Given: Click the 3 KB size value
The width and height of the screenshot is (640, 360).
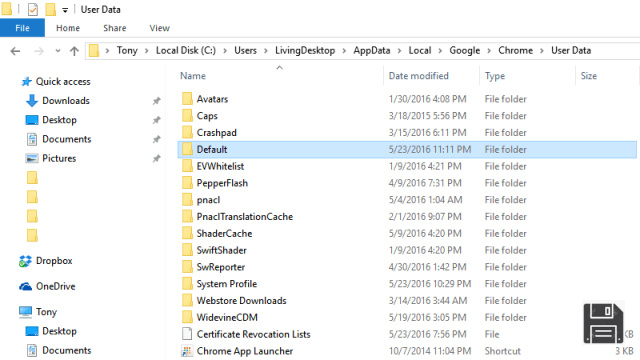Looking at the screenshot, I should tap(624, 351).
